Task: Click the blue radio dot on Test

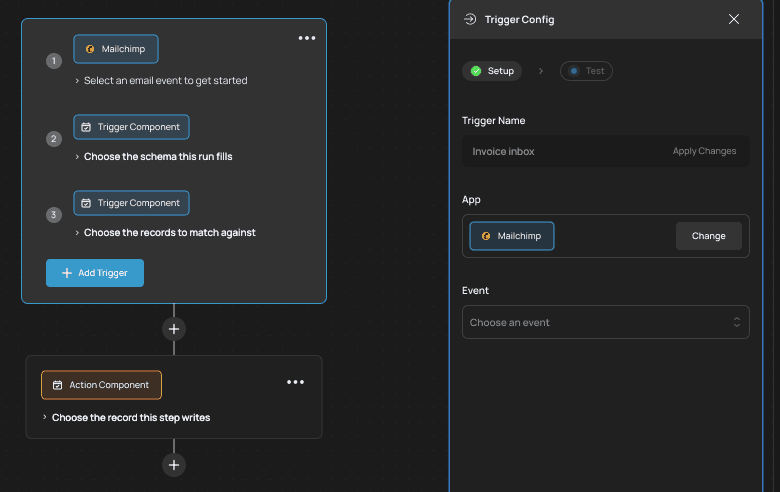Action: coord(574,71)
